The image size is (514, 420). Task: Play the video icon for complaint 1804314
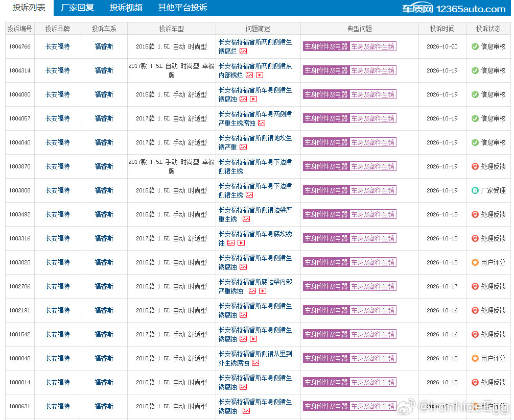click(x=260, y=76)
